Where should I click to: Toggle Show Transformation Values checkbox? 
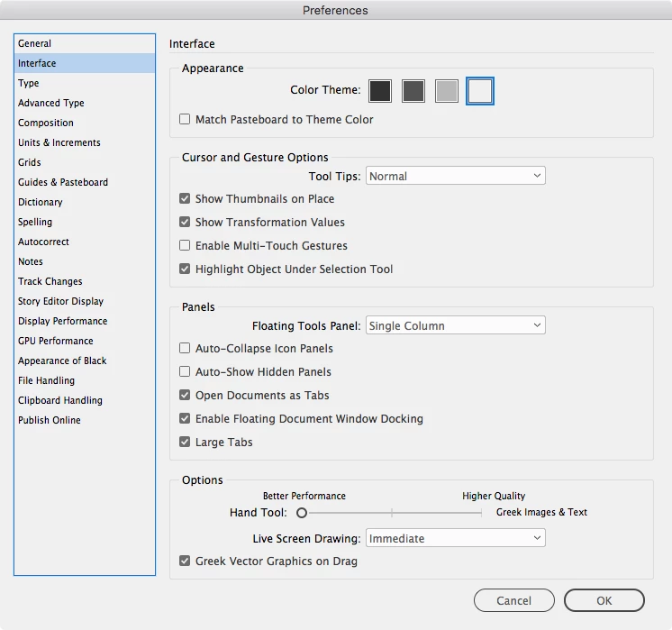(185, 222)
